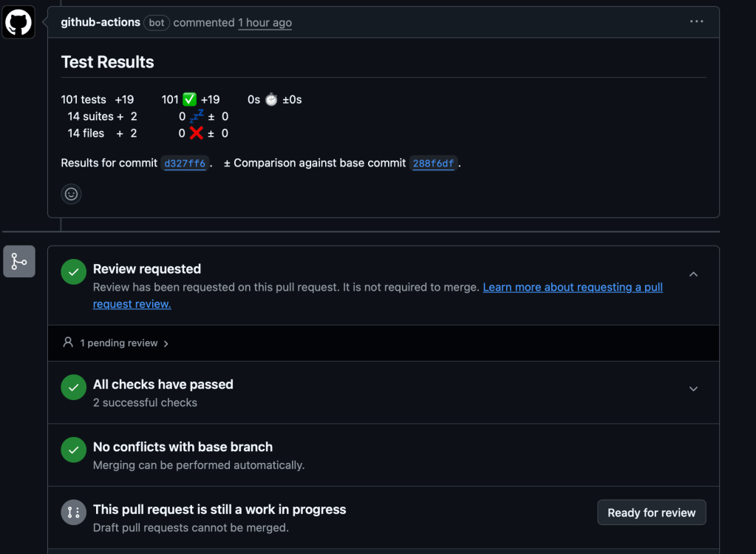Open the base commit 288f6df link

point(433,163)
